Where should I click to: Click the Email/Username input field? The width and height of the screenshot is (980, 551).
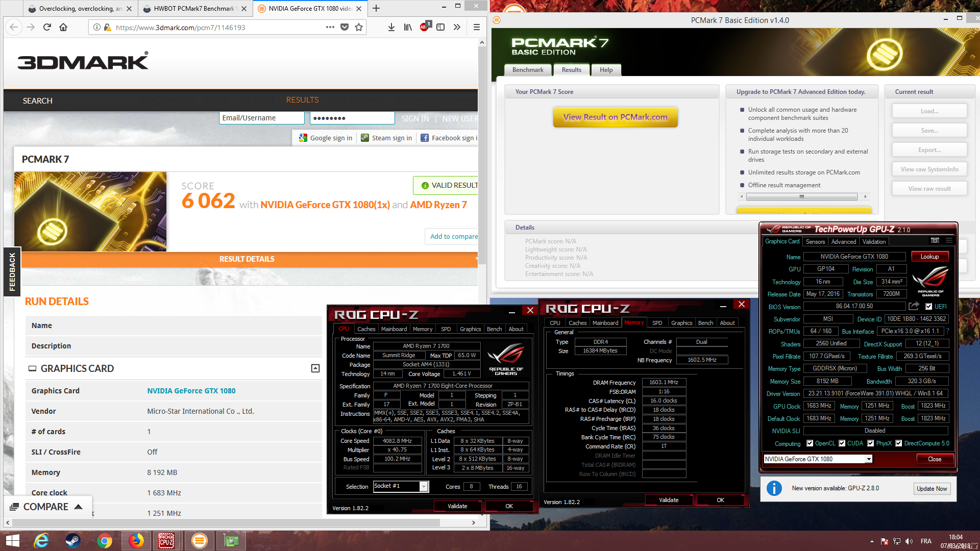pos(262,118)
